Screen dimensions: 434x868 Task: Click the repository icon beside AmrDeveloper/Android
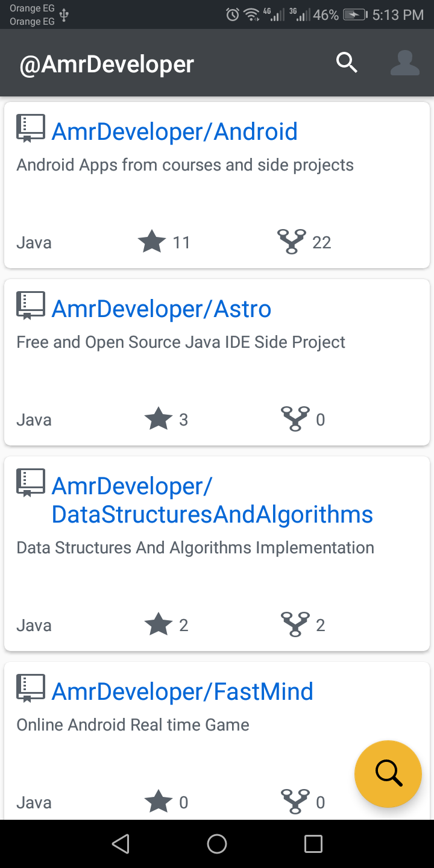pyautogui.click(x=30, y=129)
